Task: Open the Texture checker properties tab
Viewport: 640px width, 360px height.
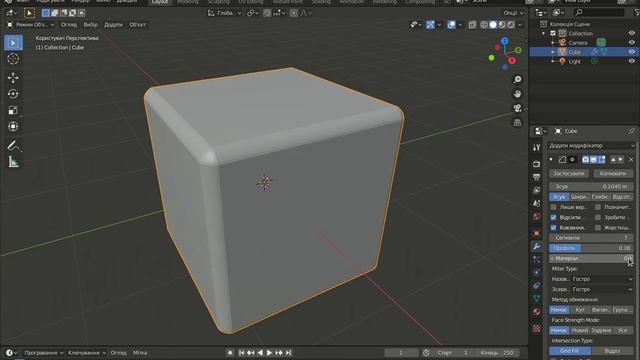Action: (x=536, y=328)
